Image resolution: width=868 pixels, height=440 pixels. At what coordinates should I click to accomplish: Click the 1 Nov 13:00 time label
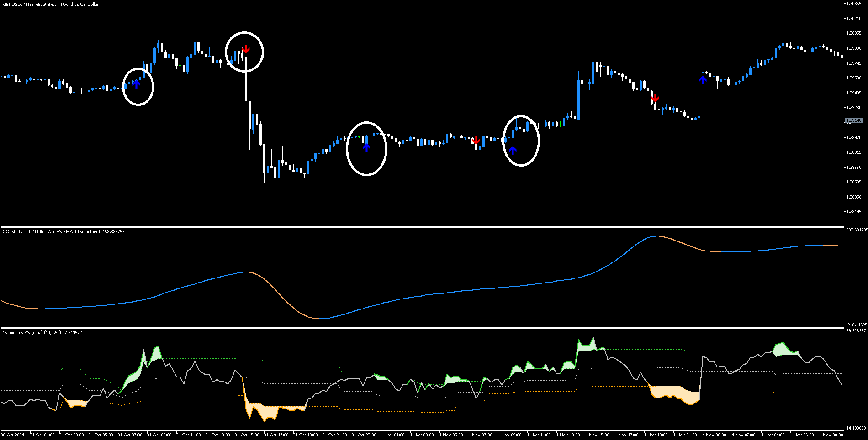(568, 435)
